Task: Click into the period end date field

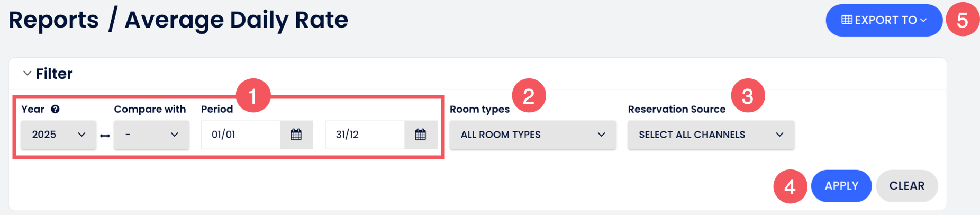Action: [x=365, y=135]
